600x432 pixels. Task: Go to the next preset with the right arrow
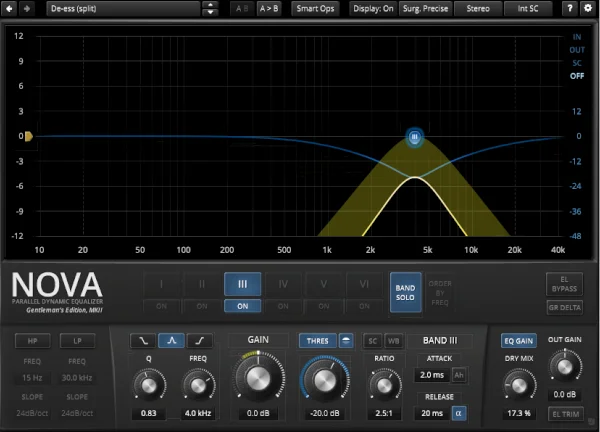(26, 8)
